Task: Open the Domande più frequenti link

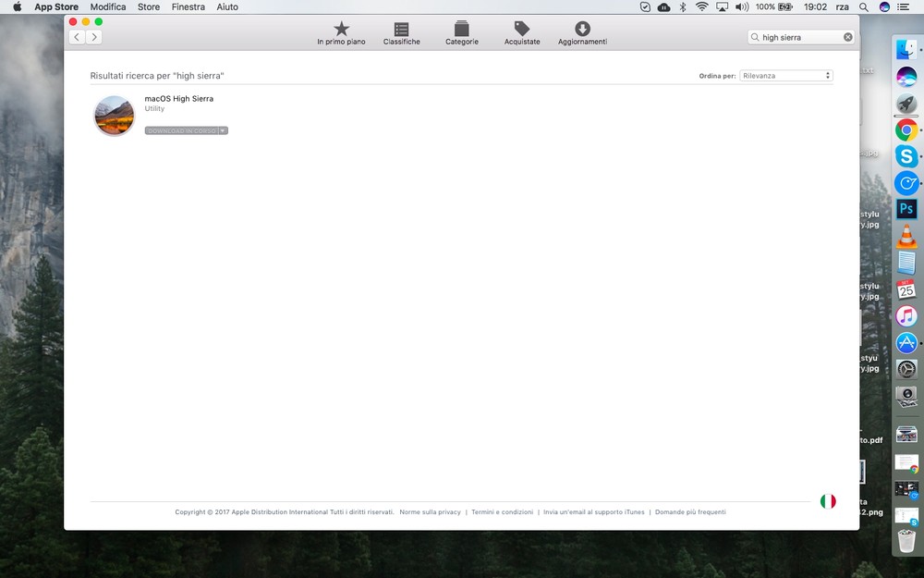Action: [x=690, y=512]
